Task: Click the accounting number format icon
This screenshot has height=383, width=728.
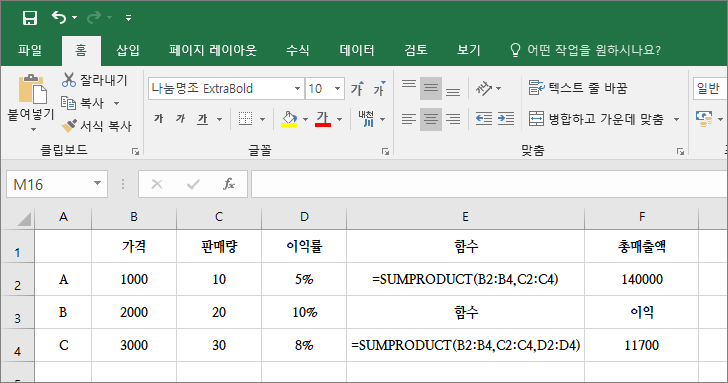Action: pos(704,119)
